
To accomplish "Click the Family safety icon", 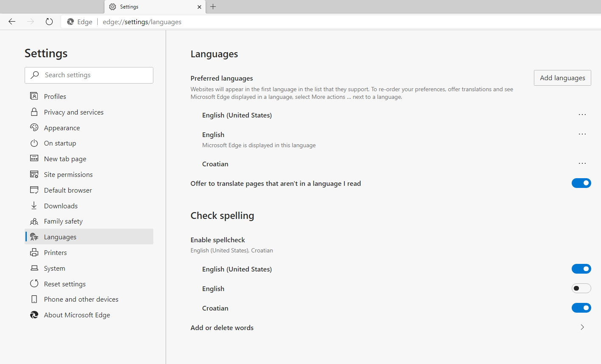I will (x=34, y=221).
